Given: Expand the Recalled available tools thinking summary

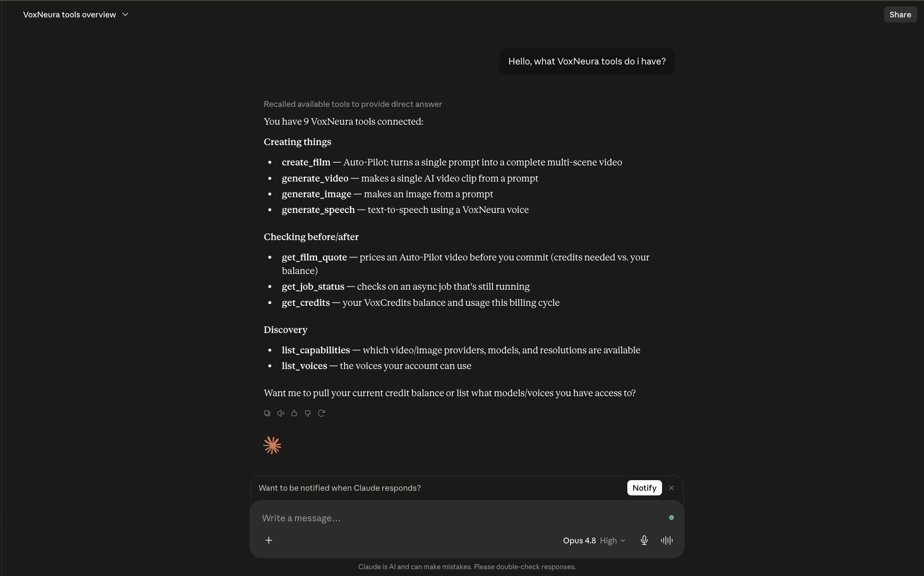Looking at the screenshot, I should tap(353, 104).
